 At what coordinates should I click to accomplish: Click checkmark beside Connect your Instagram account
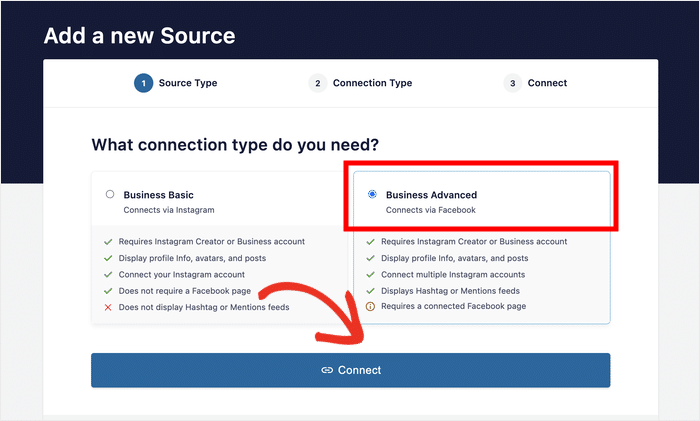tap(108, 275)
